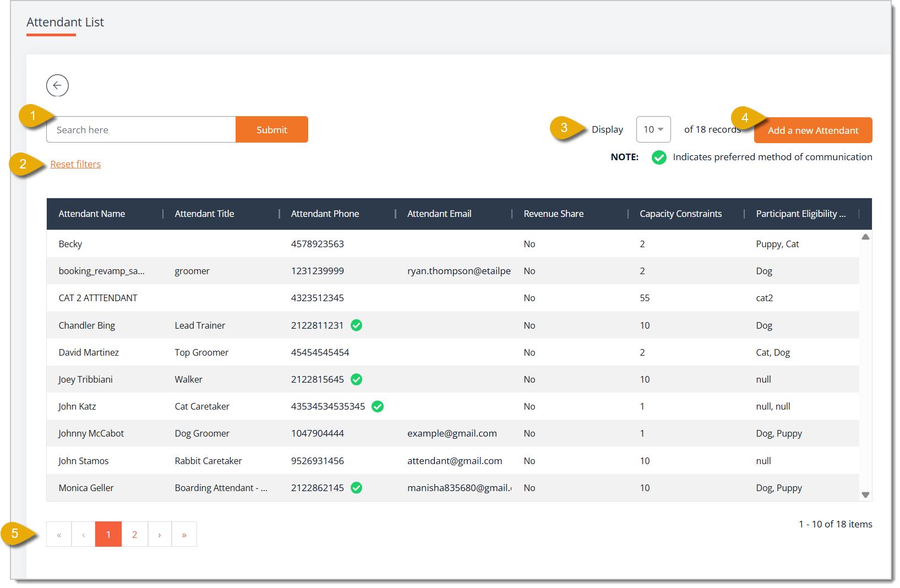This screenshot has height=588, width=900.
Task: Sort by the Participant Eligibility column header
Action: (x=801, y=214)
